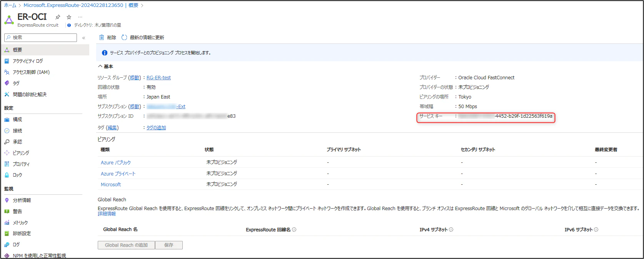Click the 削除 trash icon
The image size is (644, 259).
coord(102,37)
